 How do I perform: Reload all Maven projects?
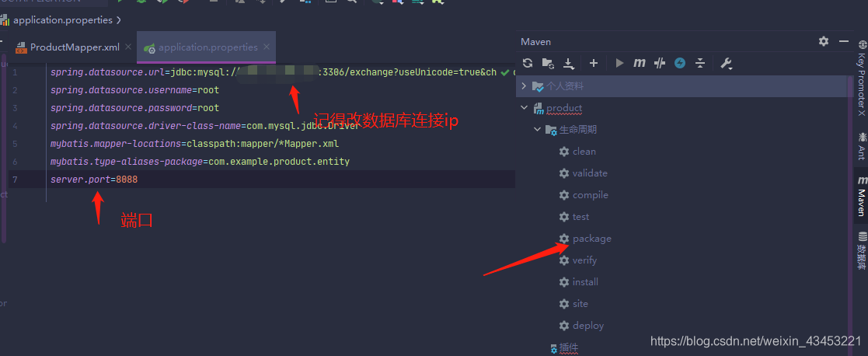coord(528,63)
